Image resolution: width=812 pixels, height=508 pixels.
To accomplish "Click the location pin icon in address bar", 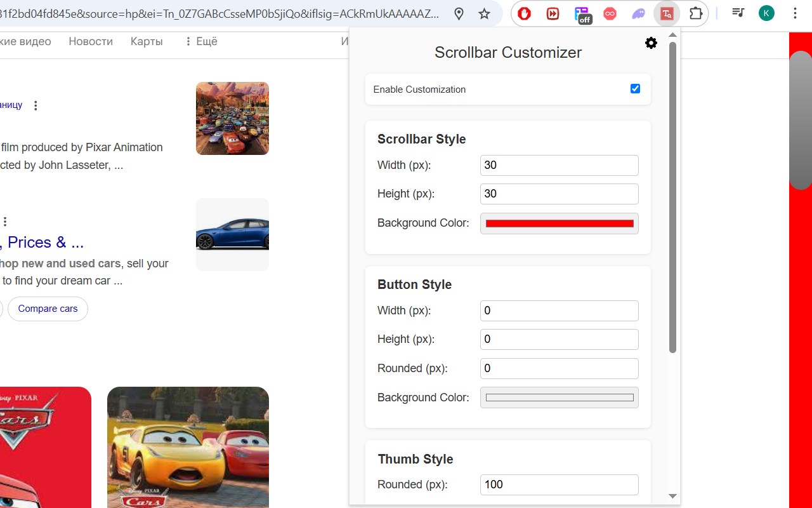I will click(459, 13).
